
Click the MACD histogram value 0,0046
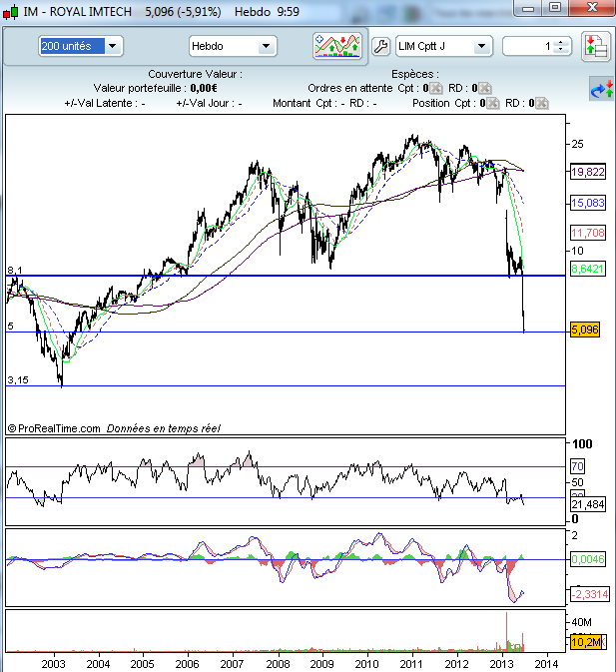pos(588,559)
